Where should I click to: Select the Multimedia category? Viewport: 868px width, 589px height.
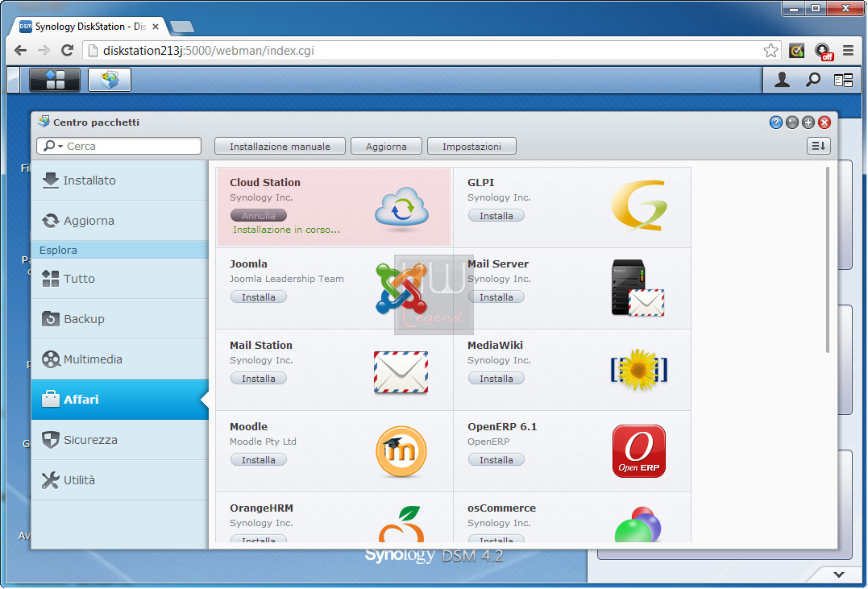click(x=119, y=359)
